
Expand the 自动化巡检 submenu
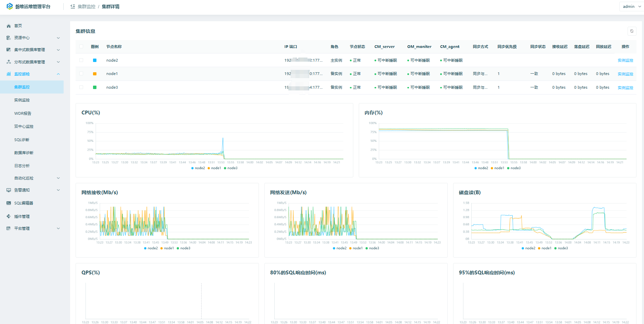pyautogui.click(x=58, y=178)
